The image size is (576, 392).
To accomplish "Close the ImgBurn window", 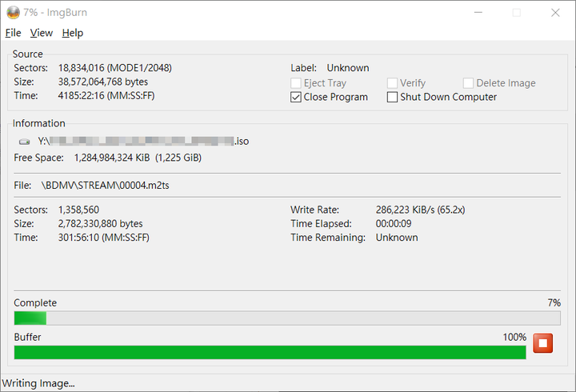I will [555, 13].
